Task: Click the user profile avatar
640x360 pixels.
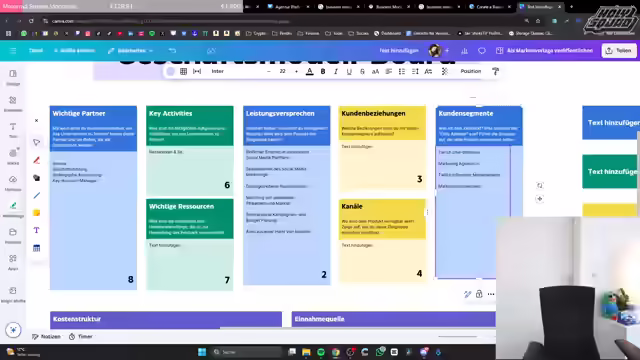Action: [435, 51]
